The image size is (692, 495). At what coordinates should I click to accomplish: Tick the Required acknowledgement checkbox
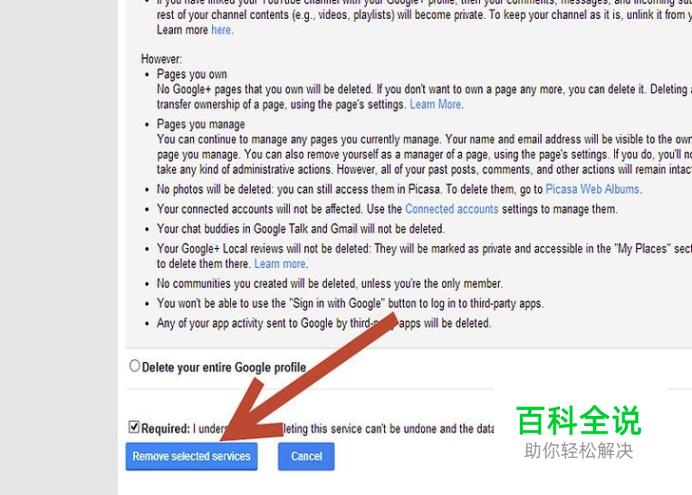(x=134, y=427)
